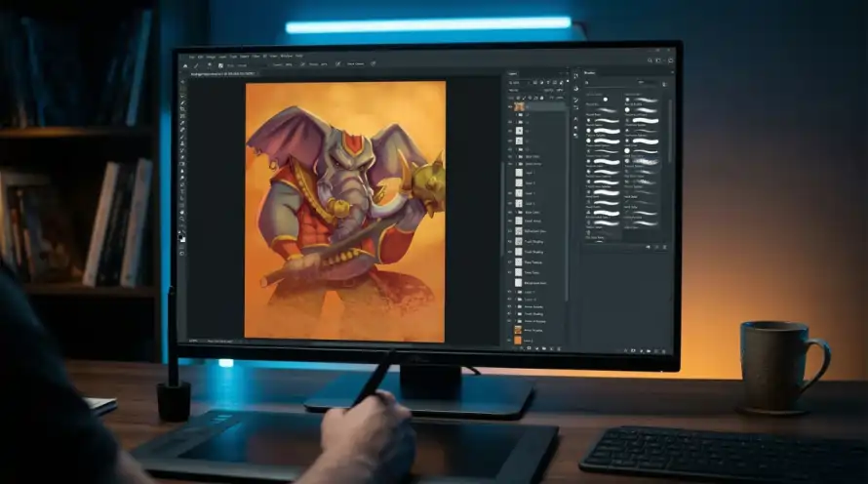Select the Hand tool

click(x=182, y=212)
